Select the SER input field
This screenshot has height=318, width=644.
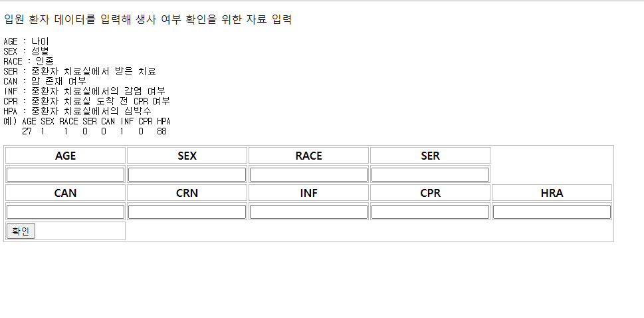coord(430,174)
